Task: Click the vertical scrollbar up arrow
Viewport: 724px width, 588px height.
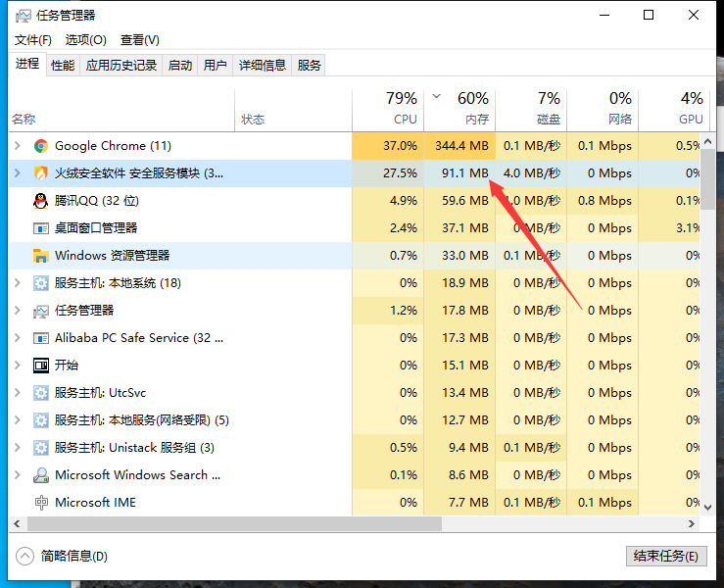Action: (708, 142)
